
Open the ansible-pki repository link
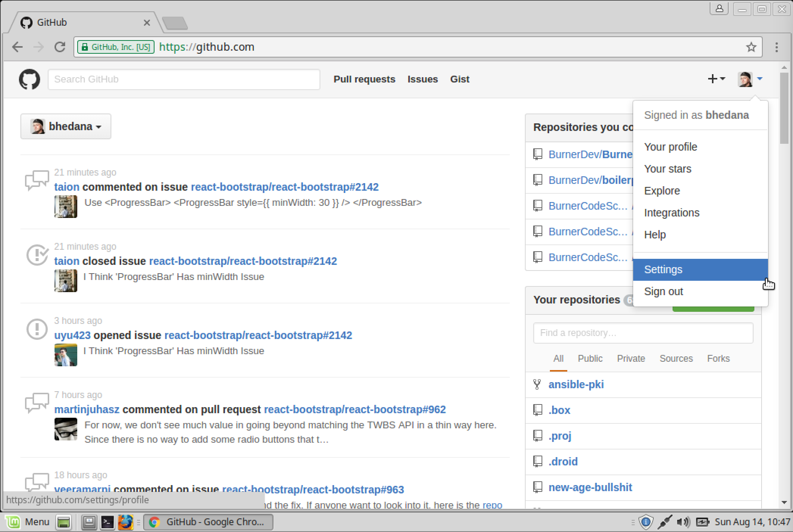point(576,384)
